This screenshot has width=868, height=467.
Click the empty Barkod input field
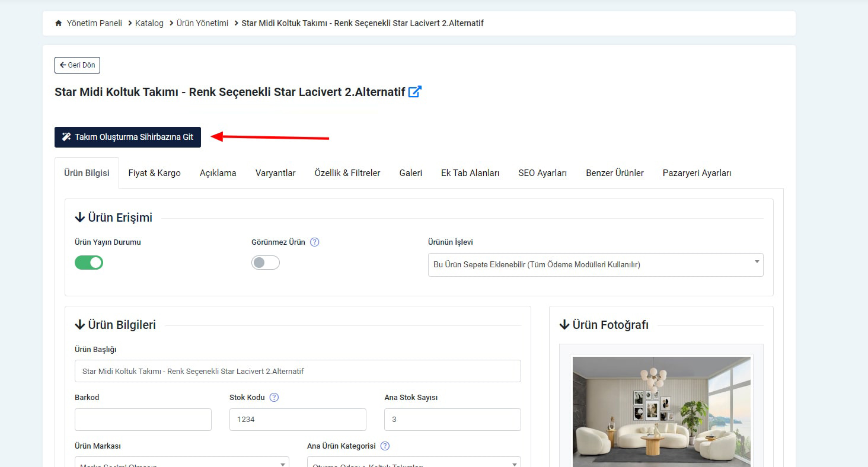(143, 420)
